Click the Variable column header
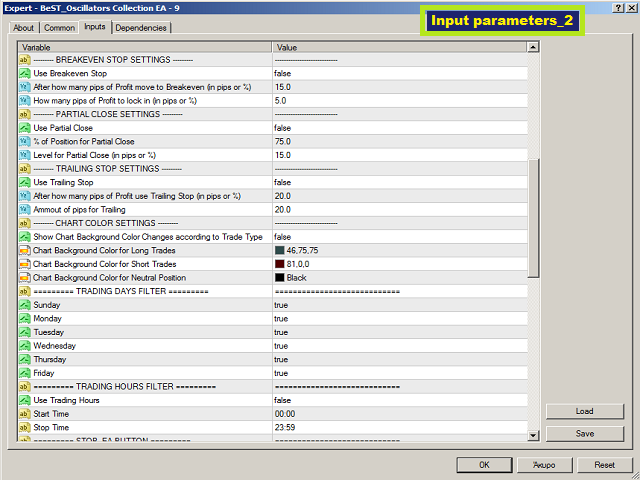This screenshot has width=640, height=480. (x=145, y=47)
